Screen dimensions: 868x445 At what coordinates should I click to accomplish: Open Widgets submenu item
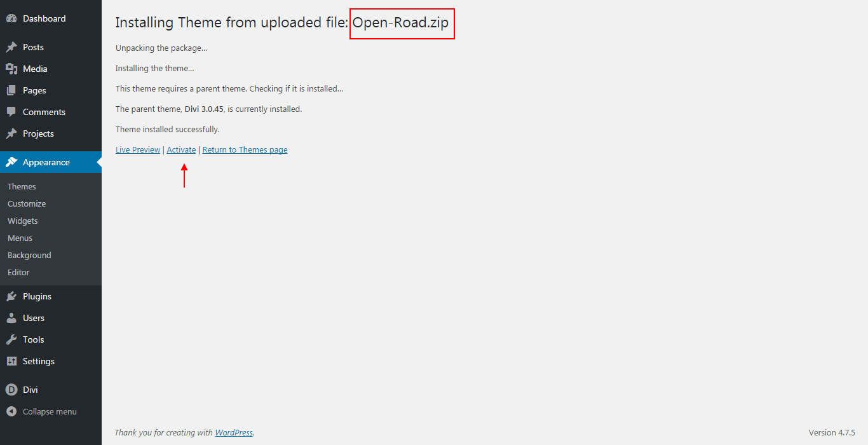tap(23, 221)
